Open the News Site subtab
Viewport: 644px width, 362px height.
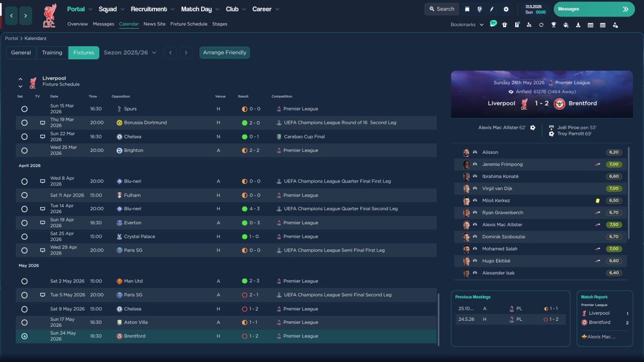(x=154, y=24)
